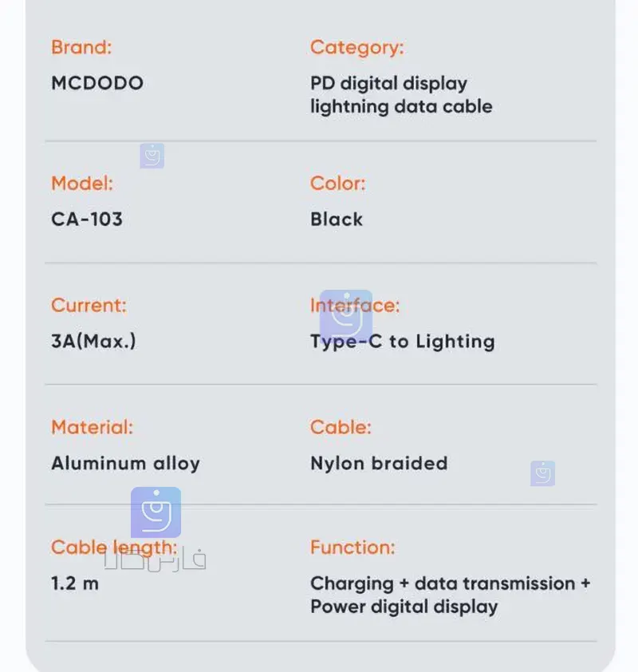Select the MCDODO brand name text
Viewport: 638px width, 672px height.
tap(97, 83)
